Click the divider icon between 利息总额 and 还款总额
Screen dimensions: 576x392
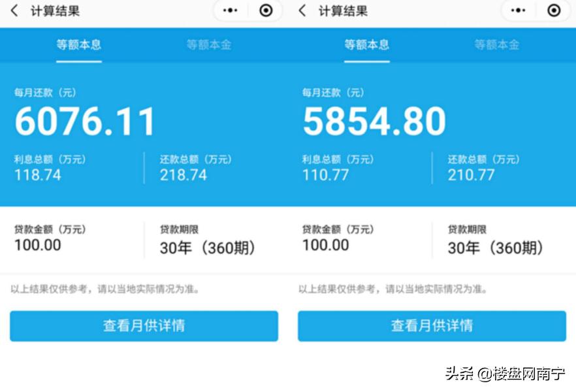(x=143, y=168)
